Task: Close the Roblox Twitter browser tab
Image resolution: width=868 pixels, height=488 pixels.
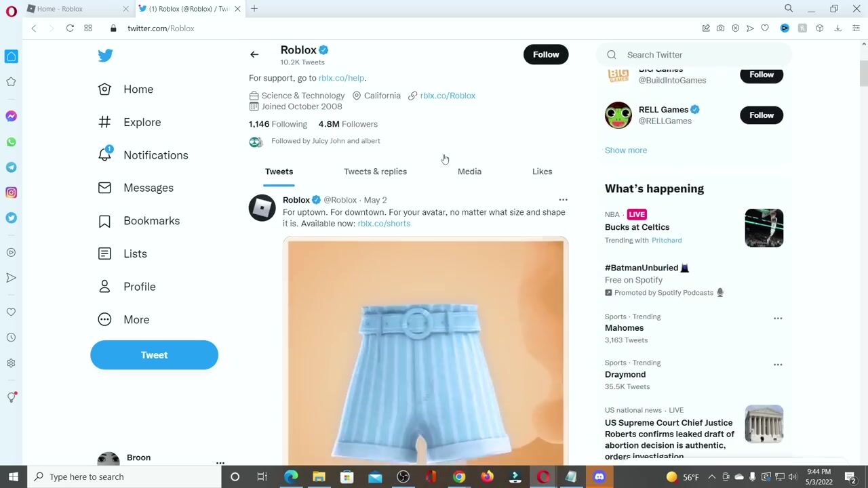Action: (x=237, y=9)
